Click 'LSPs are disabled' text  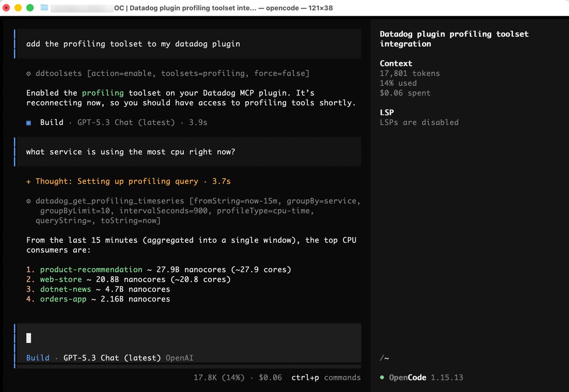(x=419, y=122)
